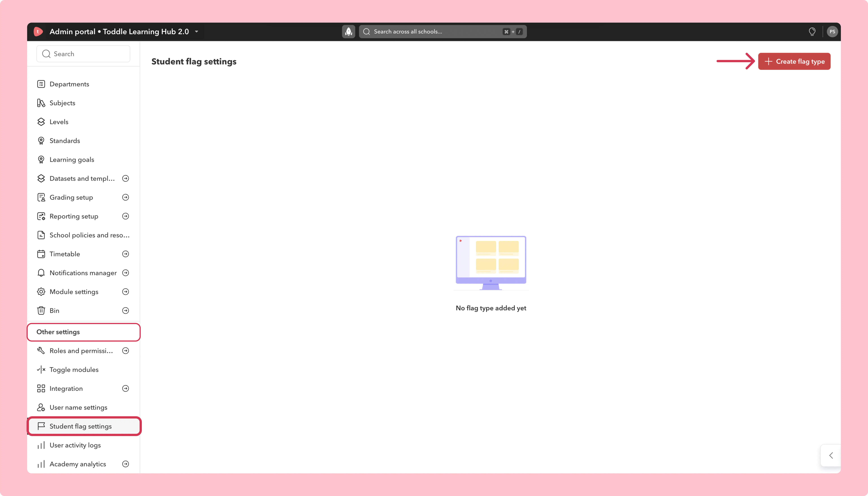Click the Levels layers icon
This screenshot has height=496, width=868.
[41, 122]
